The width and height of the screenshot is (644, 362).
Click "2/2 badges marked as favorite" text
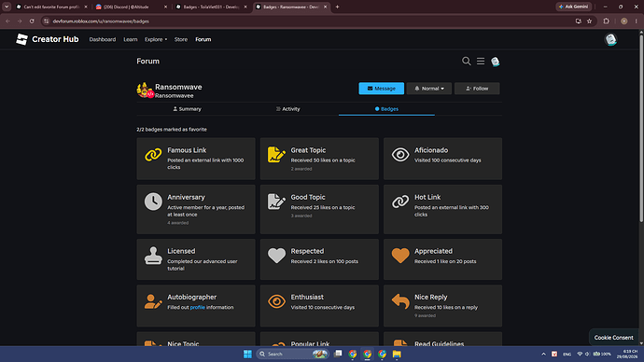point(172,130)
